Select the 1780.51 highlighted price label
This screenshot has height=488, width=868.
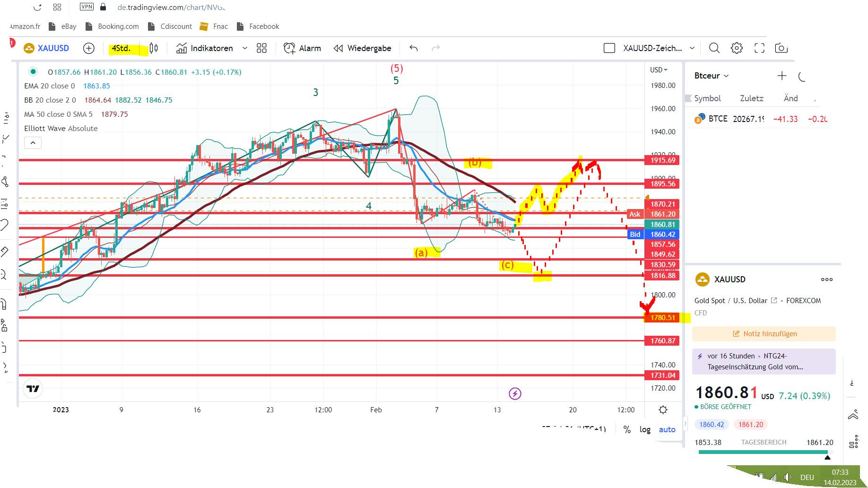(x=662, y=318)
